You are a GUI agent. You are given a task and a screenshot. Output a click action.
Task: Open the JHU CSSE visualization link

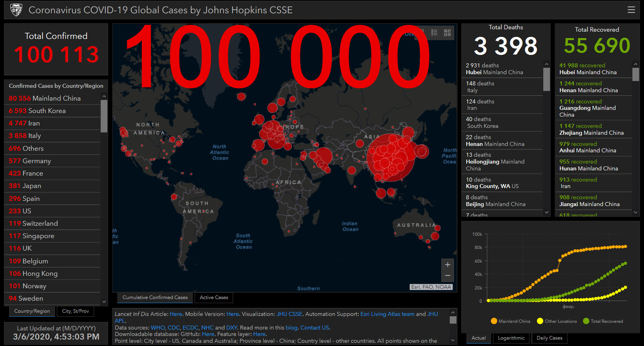(289, 314)
